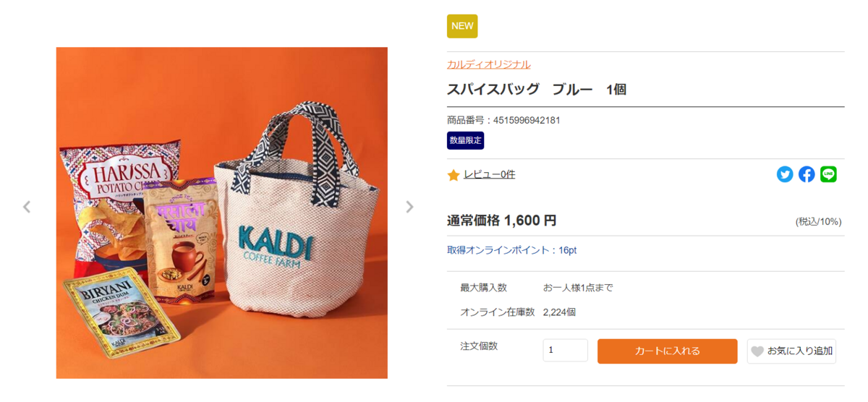
Task: Show the previous product image arrow
Action: click(x=27, y=207)
